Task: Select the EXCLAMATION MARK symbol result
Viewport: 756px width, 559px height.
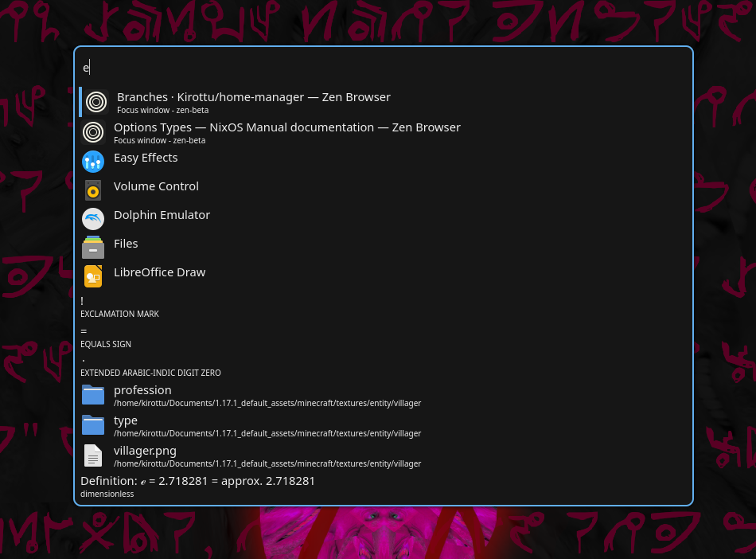Action: point(384,307)
